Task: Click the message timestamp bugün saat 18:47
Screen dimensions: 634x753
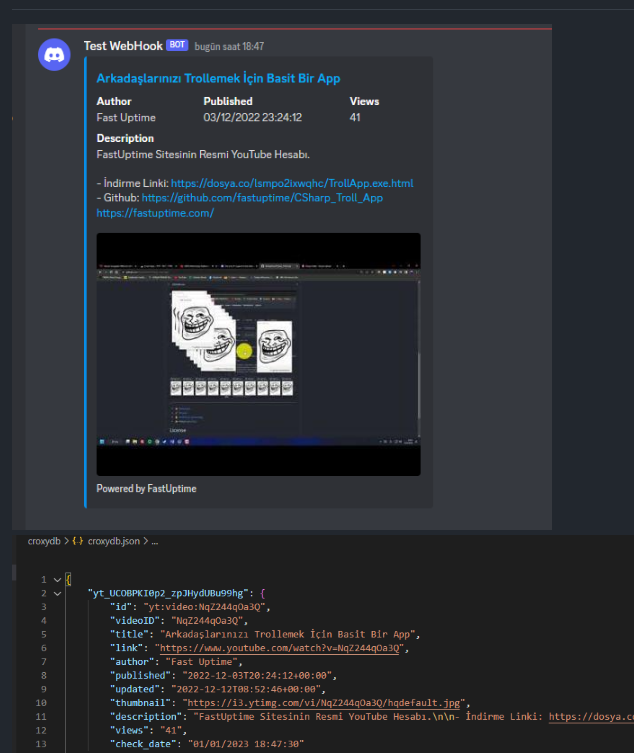Action: [229, 47]
